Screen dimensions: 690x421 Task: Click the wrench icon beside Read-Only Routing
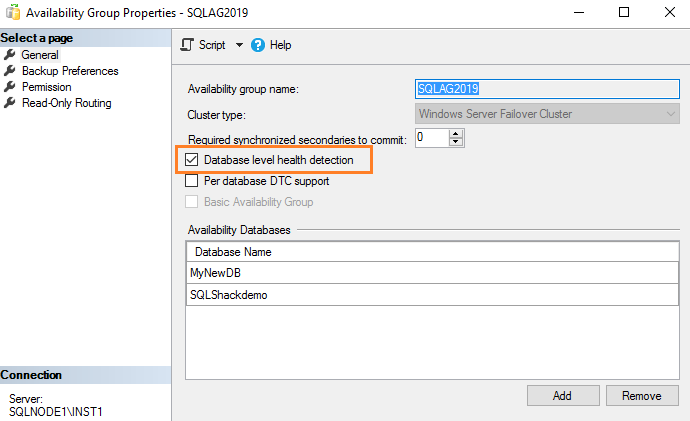(x=10, y=103)
